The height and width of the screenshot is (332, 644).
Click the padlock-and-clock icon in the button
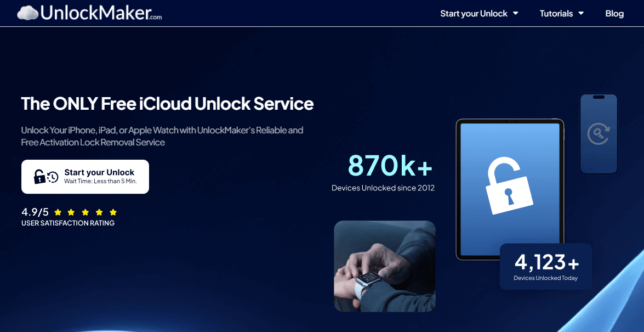coord(46,177)
